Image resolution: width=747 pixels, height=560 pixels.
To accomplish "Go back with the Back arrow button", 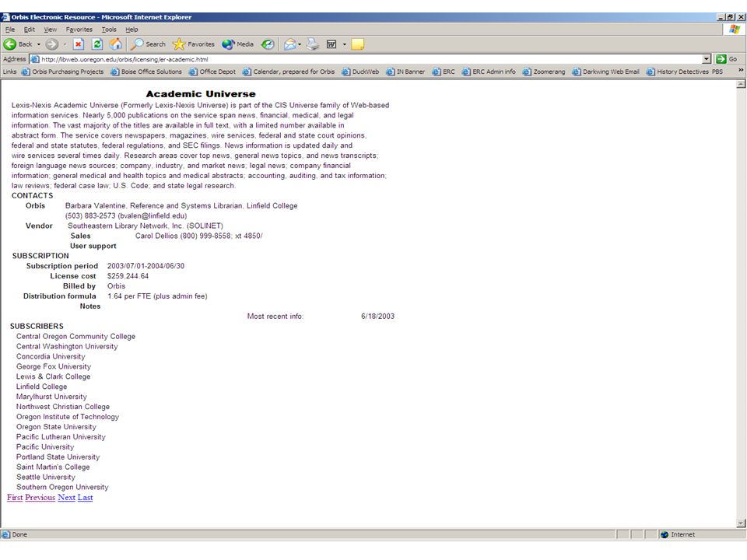I will [18, 44].
